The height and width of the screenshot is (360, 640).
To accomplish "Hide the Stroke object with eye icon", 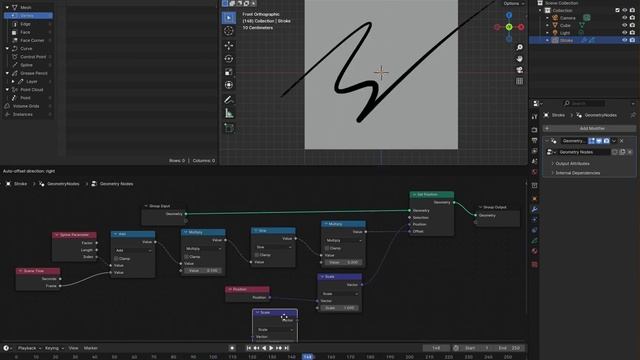I will 624,40.
